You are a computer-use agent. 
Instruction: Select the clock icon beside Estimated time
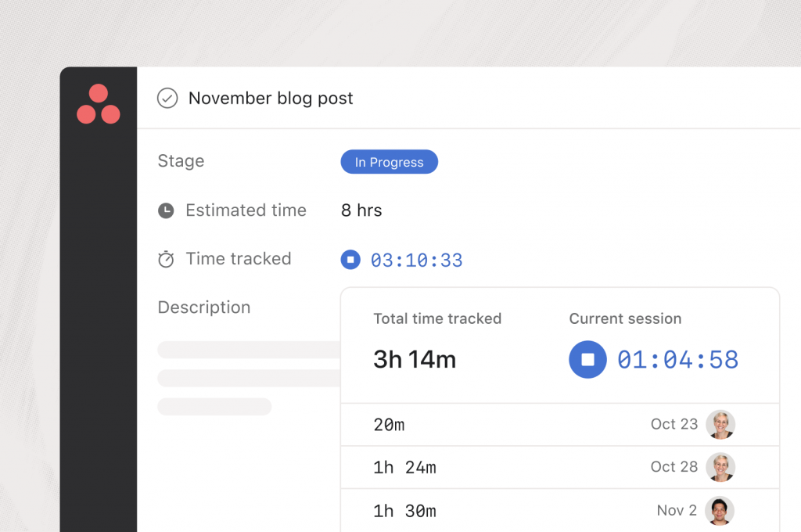(166, 210)
